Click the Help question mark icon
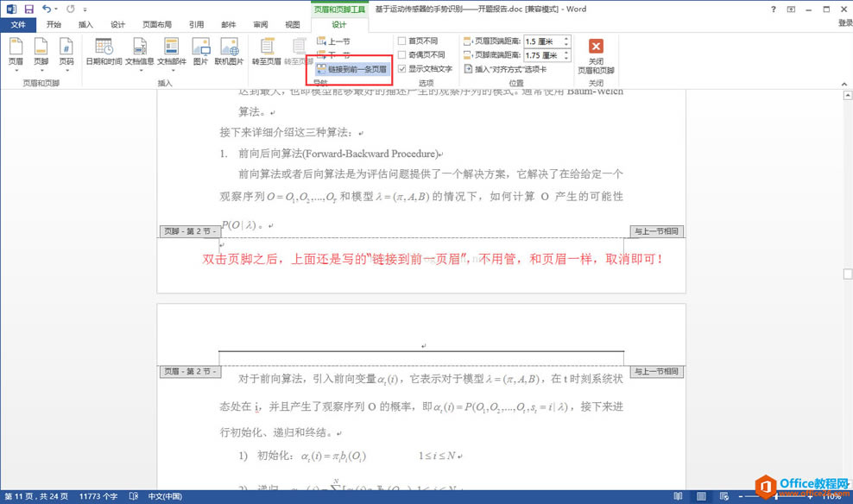The height and width of the screenshot is (504, 853). 773,9
